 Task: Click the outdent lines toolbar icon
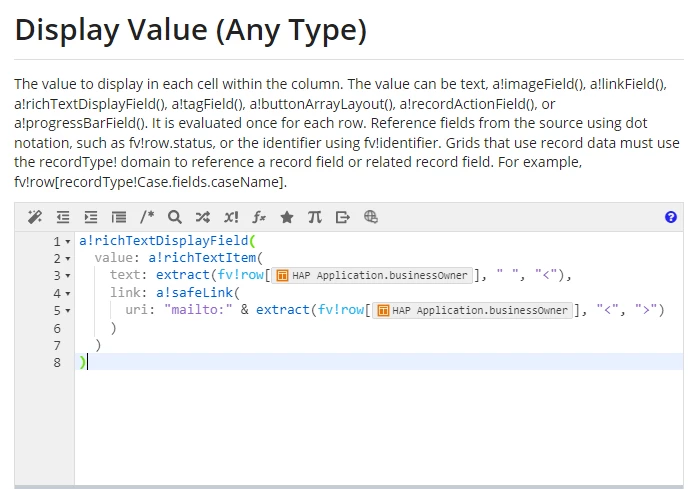point(63,217)
